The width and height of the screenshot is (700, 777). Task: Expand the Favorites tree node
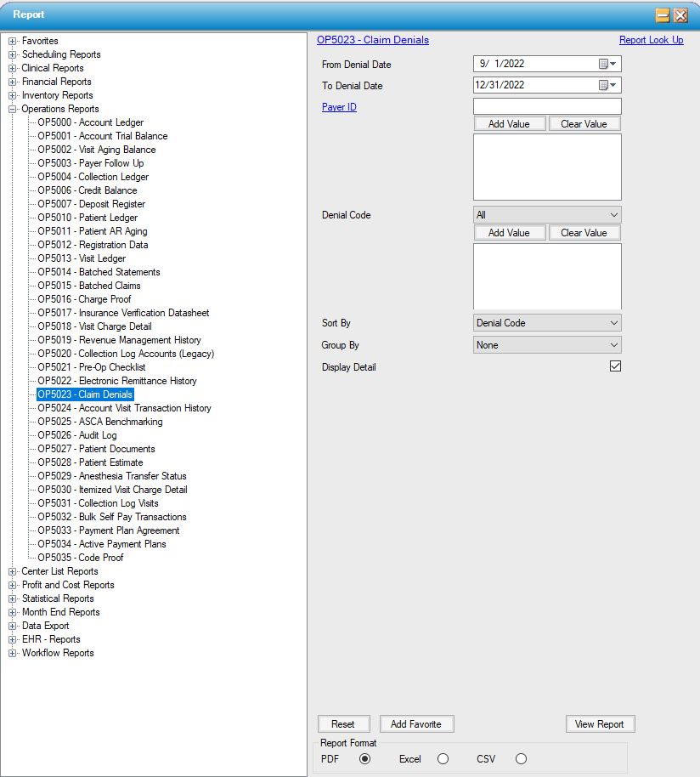tap(13, 41)
